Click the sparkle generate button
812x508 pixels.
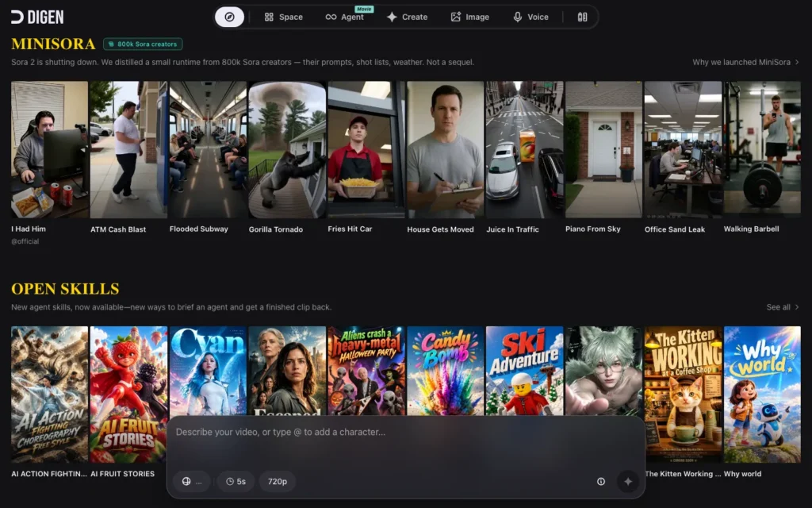pyautogui.click(x=628, y=482)
